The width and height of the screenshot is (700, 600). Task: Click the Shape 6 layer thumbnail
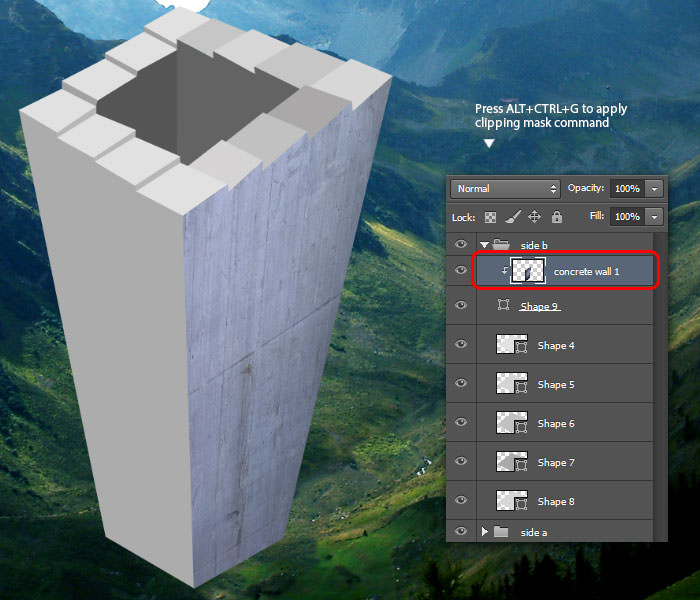(x=512, y=423)
